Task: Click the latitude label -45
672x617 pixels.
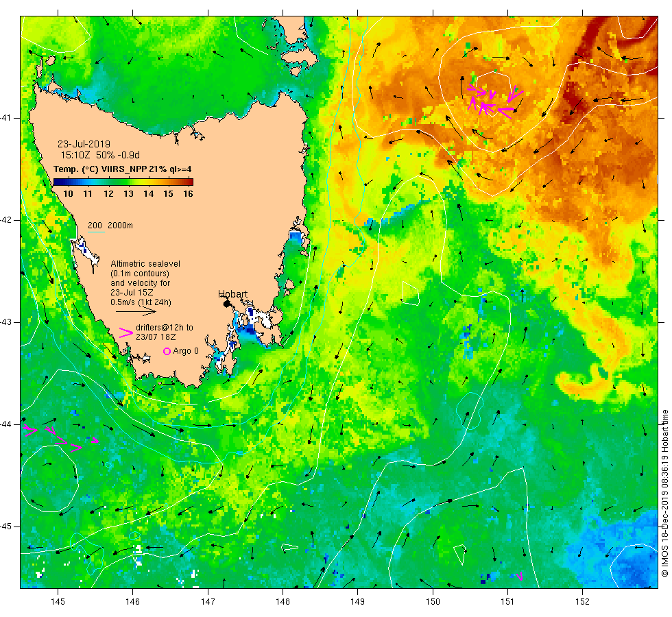Action: 5,527
